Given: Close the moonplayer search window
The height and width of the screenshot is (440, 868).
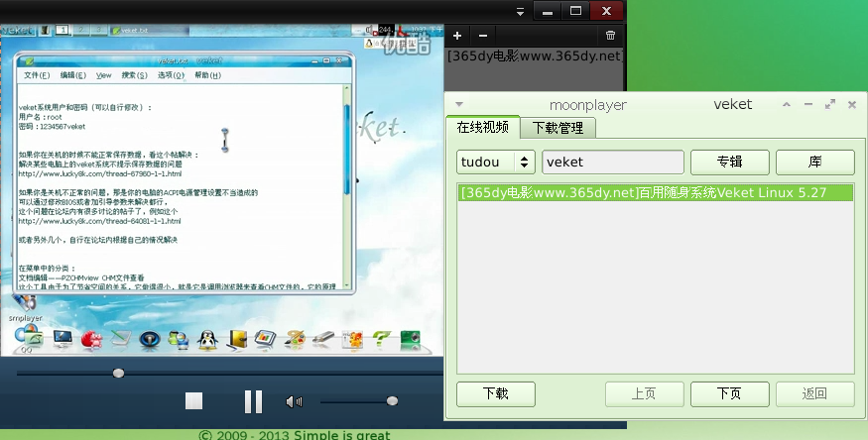Looking at the screenshot, I should click(852, 104).
